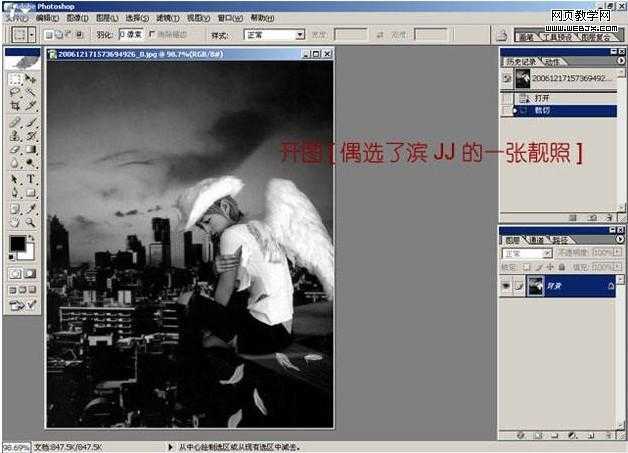The height and width of the screenshot is (453, 628).
Task: Open the layer fill slider arrow
Action: (617, 266)
